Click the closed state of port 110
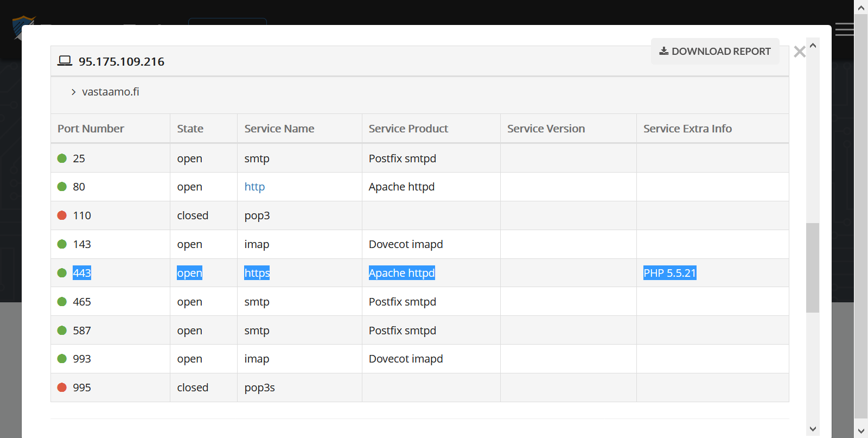The image size is (868, 438). coord(193,215)
